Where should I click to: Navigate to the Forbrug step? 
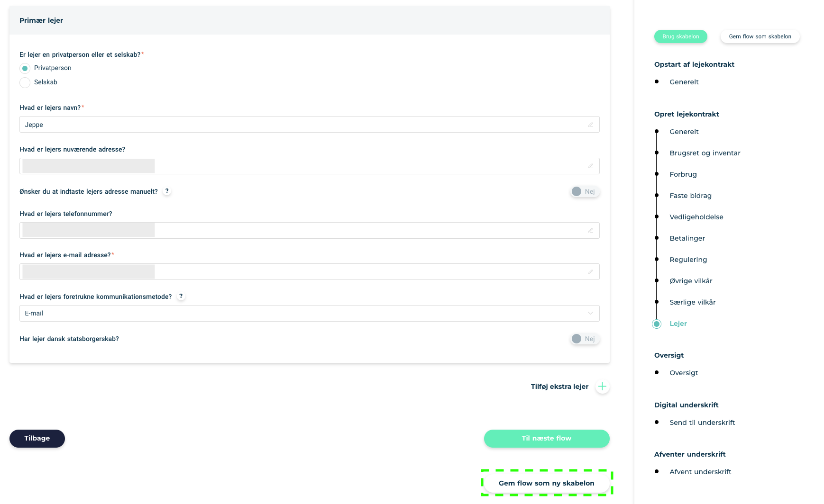tap(683, 174)
